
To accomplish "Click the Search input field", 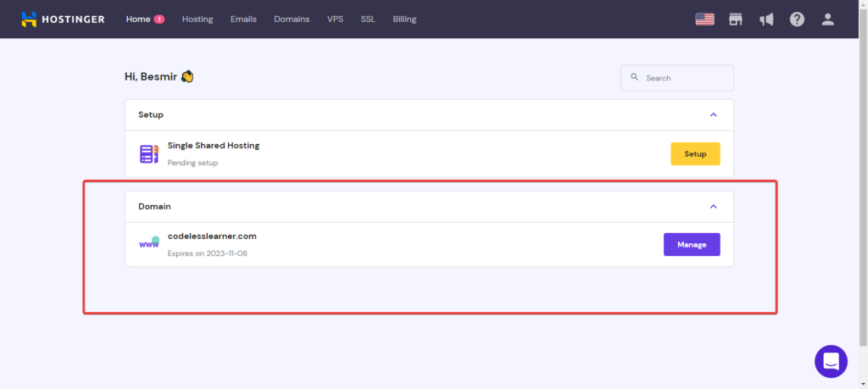I will coord(677,78).
